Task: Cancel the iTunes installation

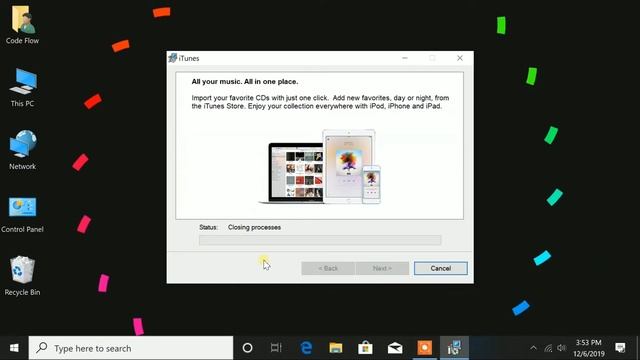Action: click(x=440, y=268)
